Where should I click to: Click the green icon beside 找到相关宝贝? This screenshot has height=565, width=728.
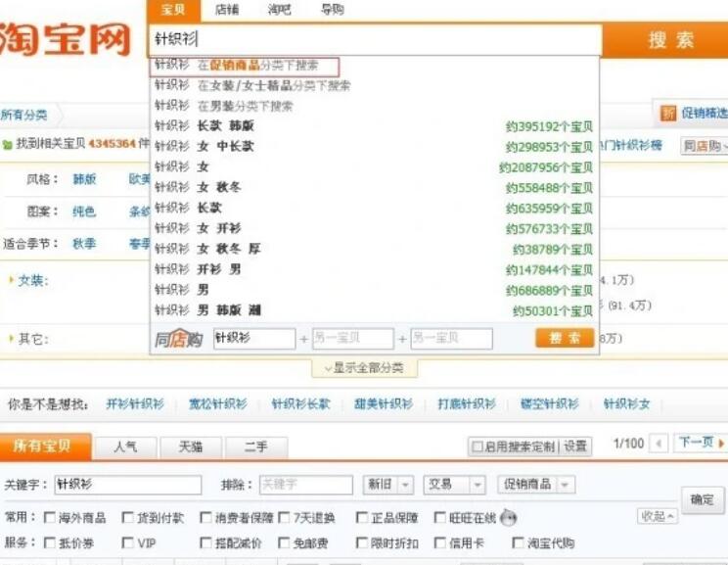tap(7, 145)
